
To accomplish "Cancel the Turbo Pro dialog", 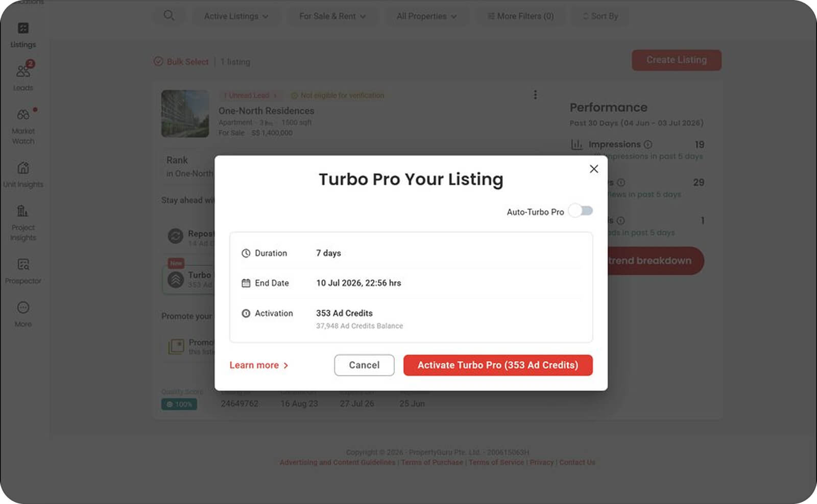I will tap(364, 365).
